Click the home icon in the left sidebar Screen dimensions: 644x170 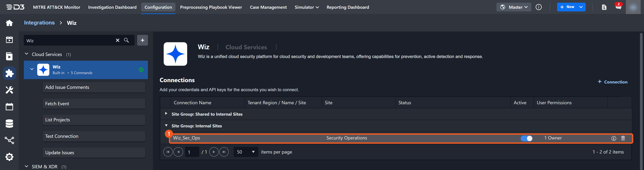click(x=9, y=23)
